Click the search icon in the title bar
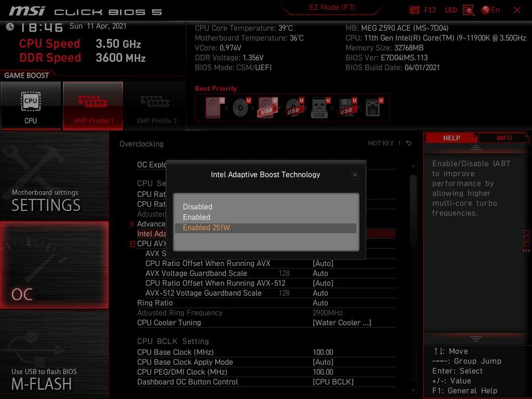Screen dimensions: 532x399 point(468,10)
